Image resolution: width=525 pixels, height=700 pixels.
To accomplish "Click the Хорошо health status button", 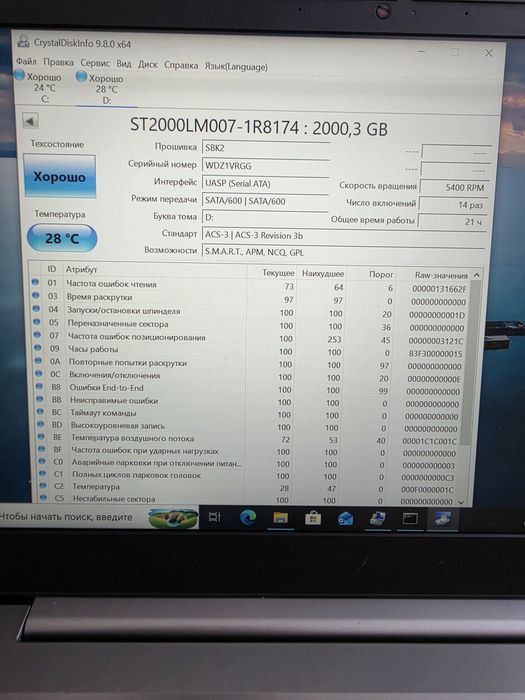I will click(59, 176).
